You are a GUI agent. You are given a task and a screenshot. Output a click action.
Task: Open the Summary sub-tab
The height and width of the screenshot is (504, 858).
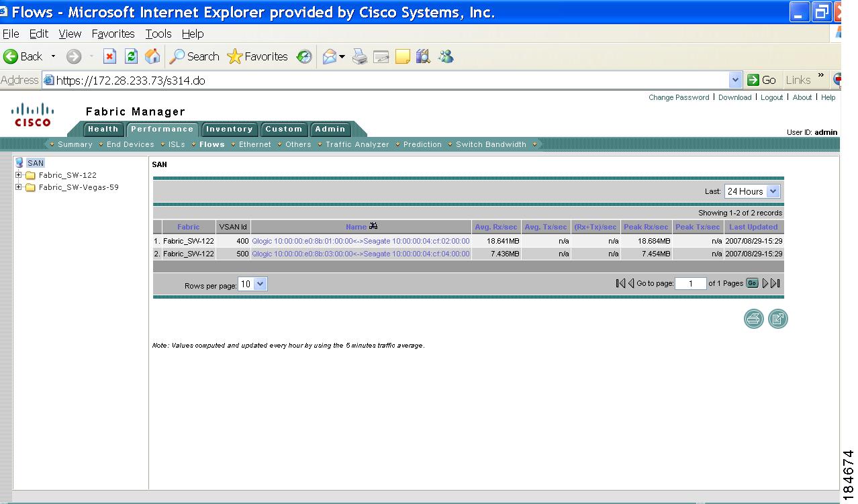pyautogui.click(x=75, y=144)
